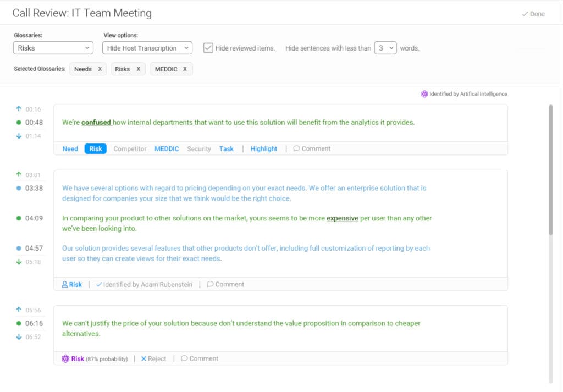The width and height of the screenshot is (563, 392).
Task: Click the person icon next to Risk on second card
Action: point(64,284)
